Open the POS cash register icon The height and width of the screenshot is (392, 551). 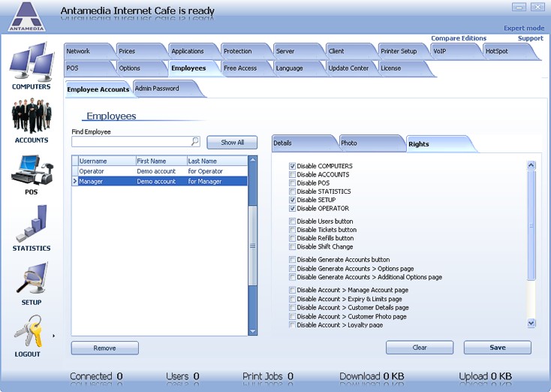(x=32, y=170)
